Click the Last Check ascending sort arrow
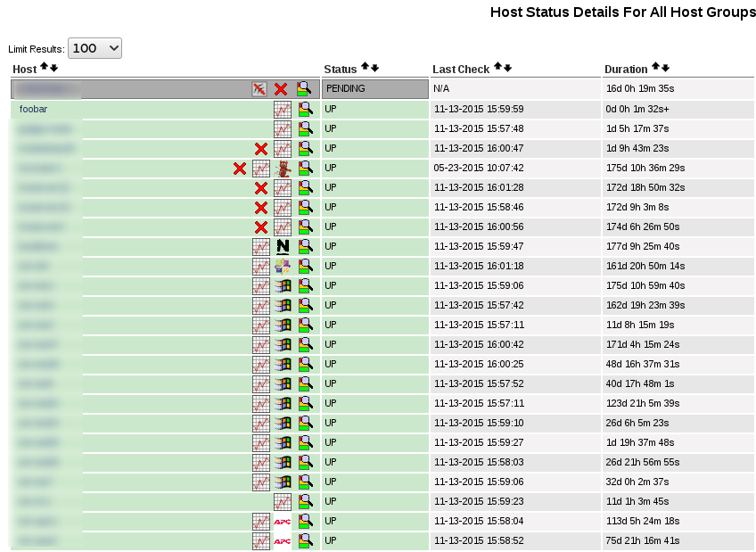756x552 pixels. (x=497, y=68)
